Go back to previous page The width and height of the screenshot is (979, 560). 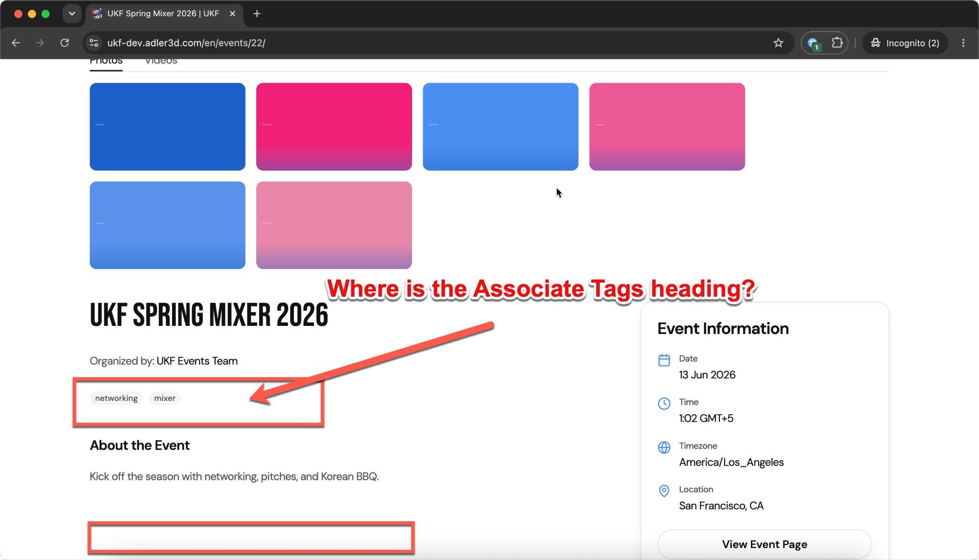[x=16, y=43]
